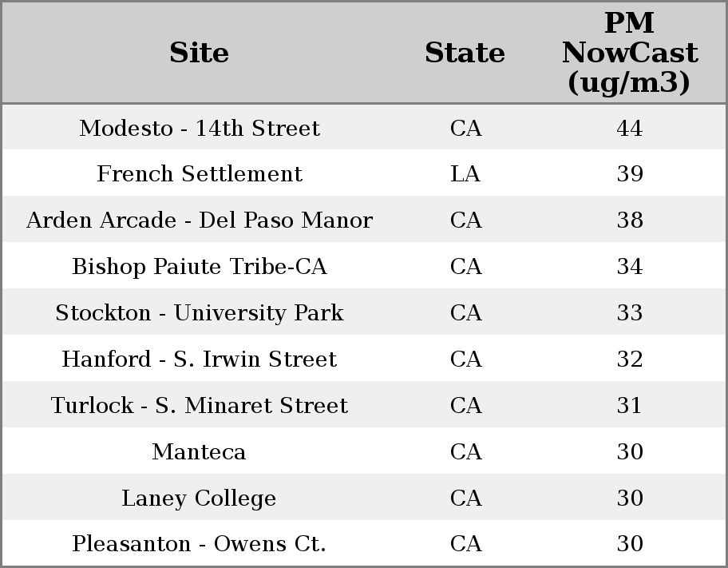Click the Site column header
Image resolution: width=728 pixels, height=568 pixels.
coord(199,54)
